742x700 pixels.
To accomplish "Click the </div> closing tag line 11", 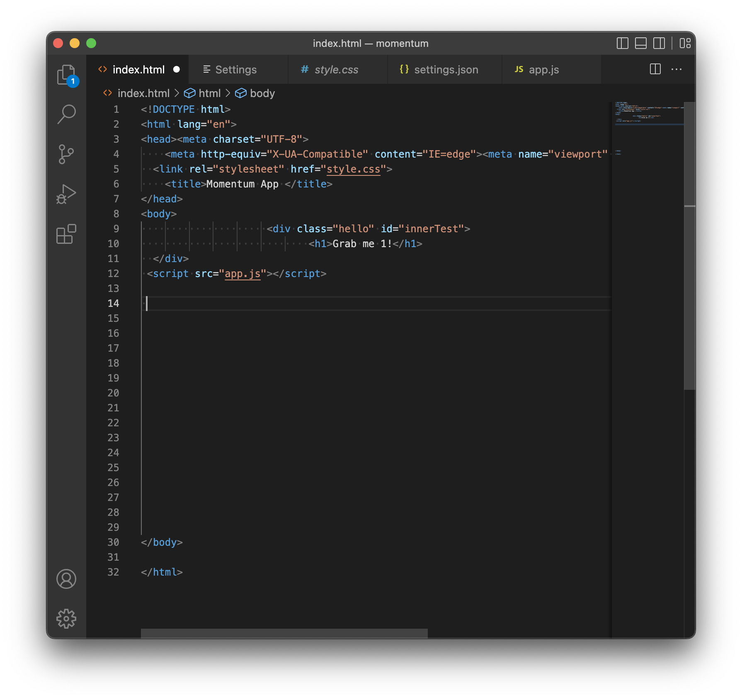I will pyautogui.click(x=171, y=259).
